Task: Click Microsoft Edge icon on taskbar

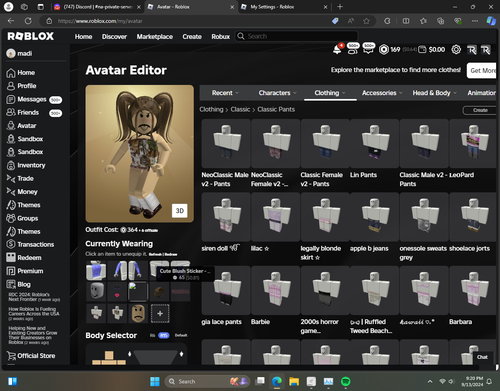Action: [277, 381]
